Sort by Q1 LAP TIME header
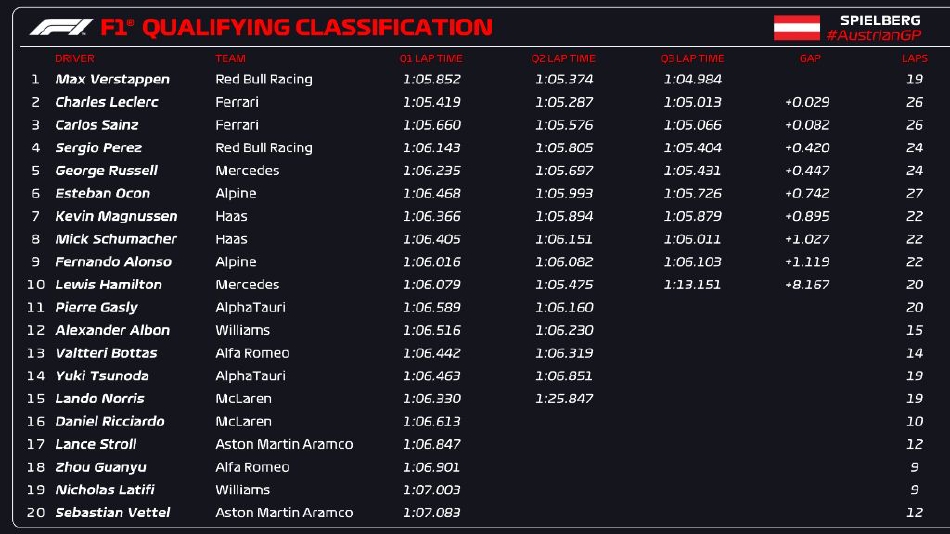This screenshot has height=534, width=950. [432, 59]
